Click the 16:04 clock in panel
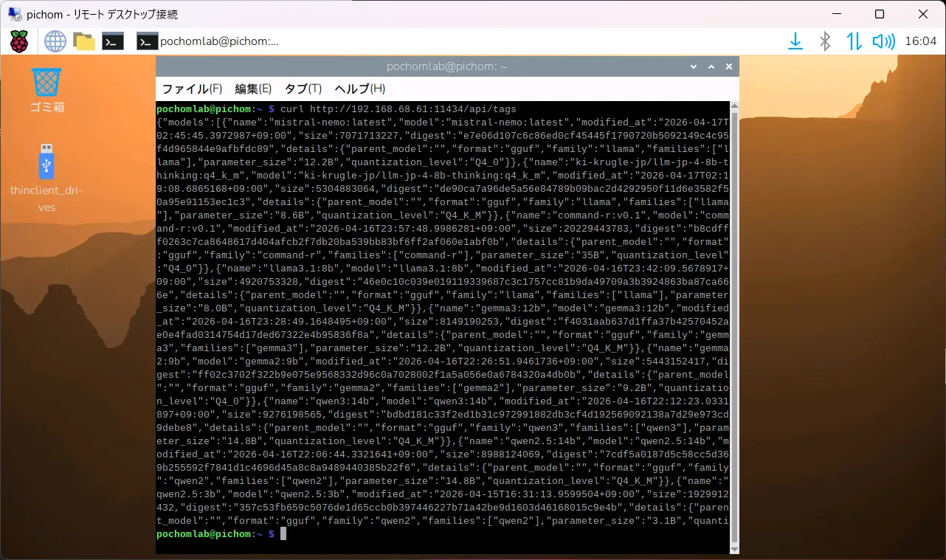This screenshot has width=946, height=560. click(x=920, y=41)
